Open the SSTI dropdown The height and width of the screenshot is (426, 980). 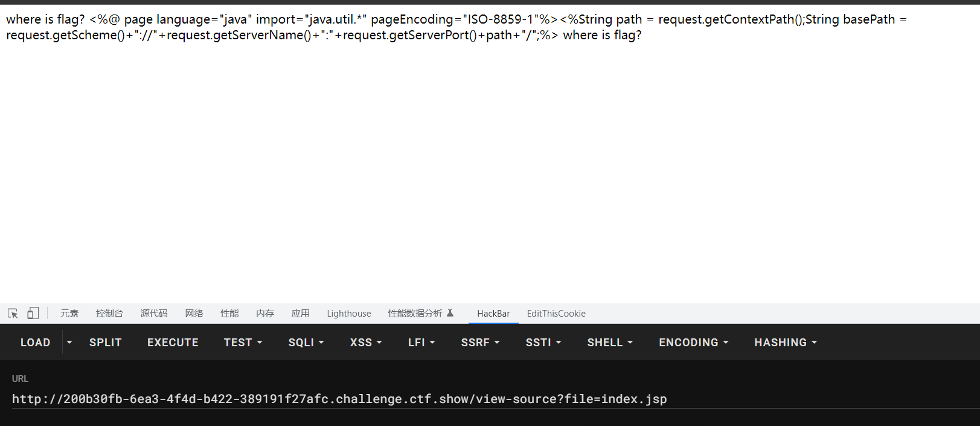point(543,343)
